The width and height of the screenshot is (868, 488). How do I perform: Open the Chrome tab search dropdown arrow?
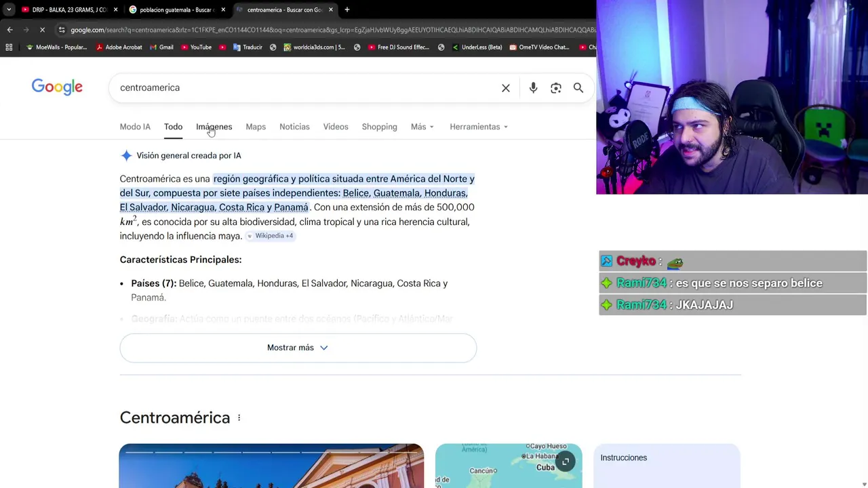(9, 9)
